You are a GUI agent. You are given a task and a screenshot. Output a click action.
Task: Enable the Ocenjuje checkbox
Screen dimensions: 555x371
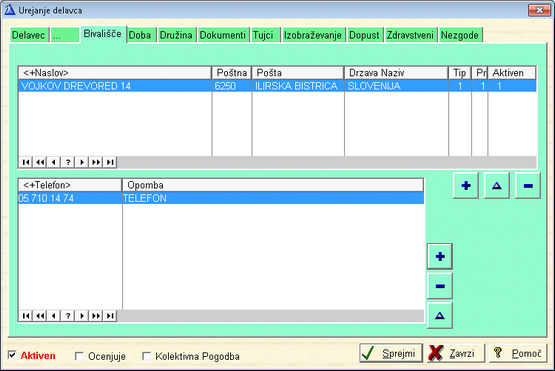[x=79, y=356]
